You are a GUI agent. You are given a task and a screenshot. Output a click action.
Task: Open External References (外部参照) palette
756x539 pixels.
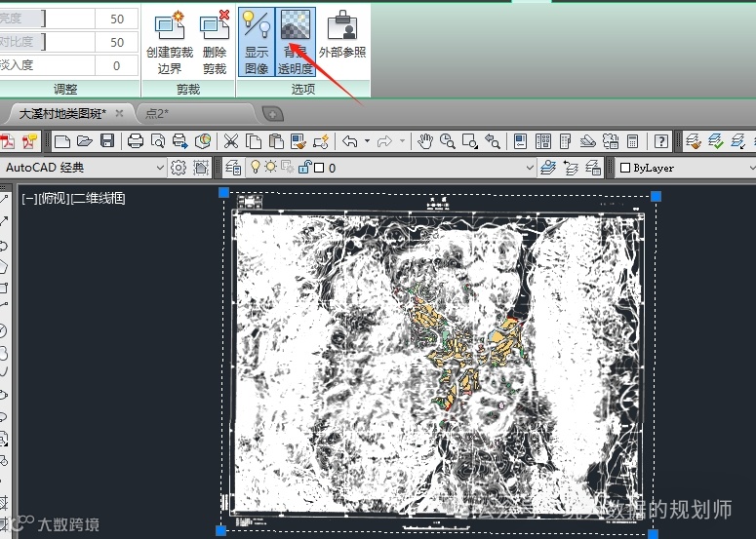(342, 35)
